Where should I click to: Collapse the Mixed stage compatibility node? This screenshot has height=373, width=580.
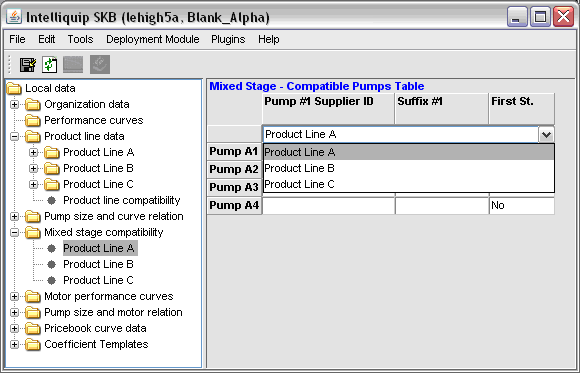point(14,232)
